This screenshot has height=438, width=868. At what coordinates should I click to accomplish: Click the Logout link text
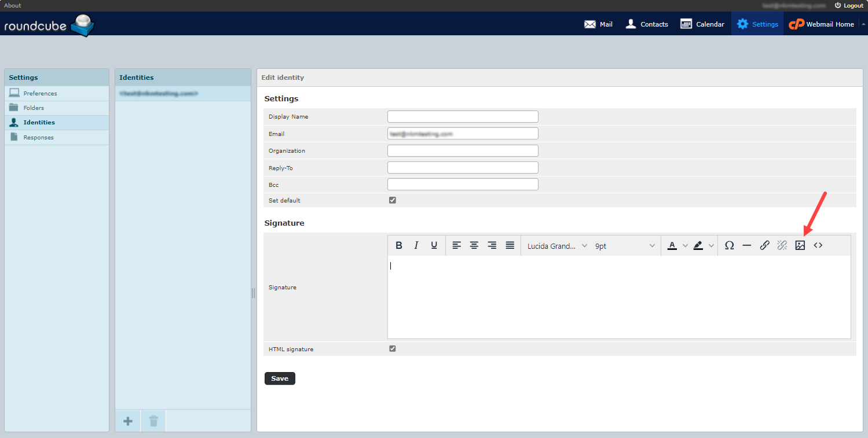pos(854,5)
